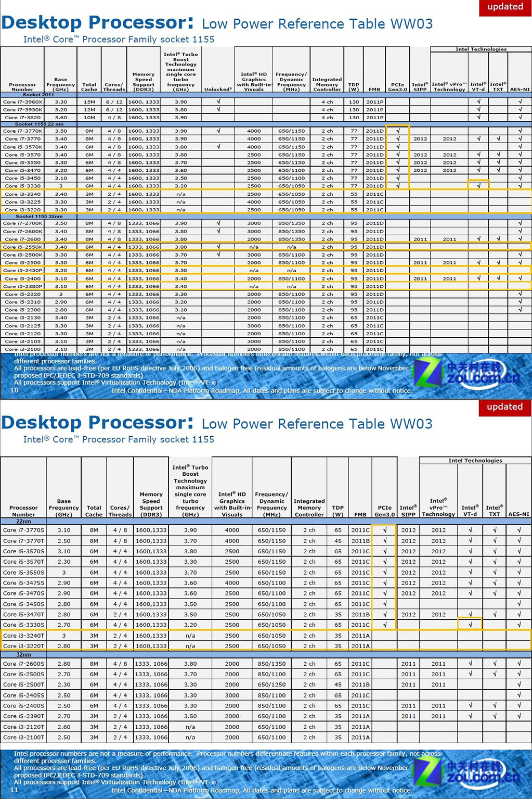Viewport: 532px width, 799px height.
Task: Click the yellow highlight box around Core i3-3240T rows
Action: [x=156, y=640]
